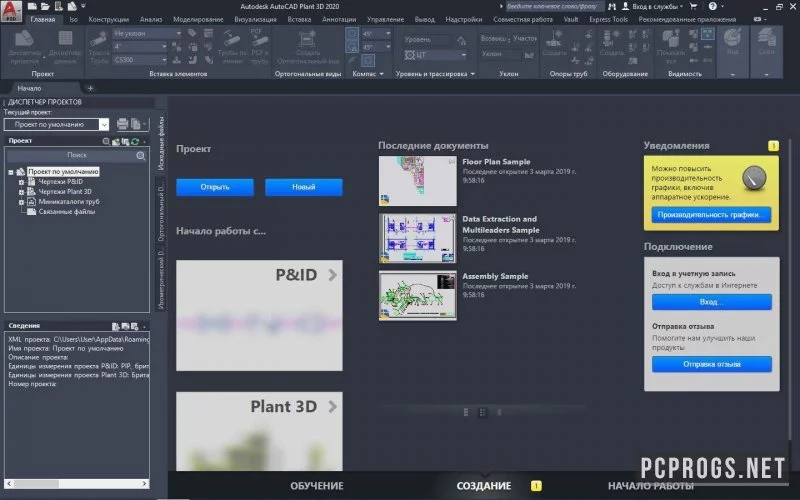Click refresh icon in Проект panel header
This screenshot has width=800, height=500.
[x=135, y=141]
